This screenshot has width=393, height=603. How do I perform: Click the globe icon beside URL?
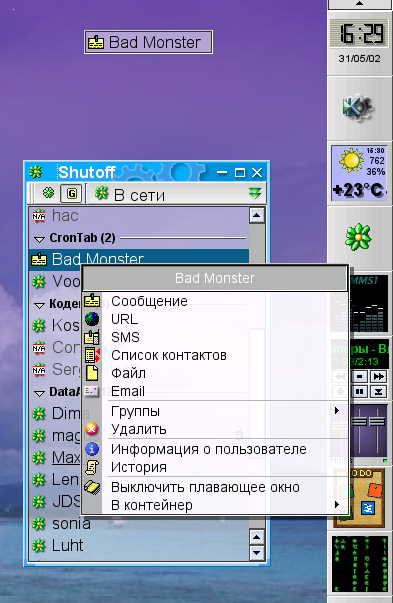pyautogui.click(x=92, y=319)
